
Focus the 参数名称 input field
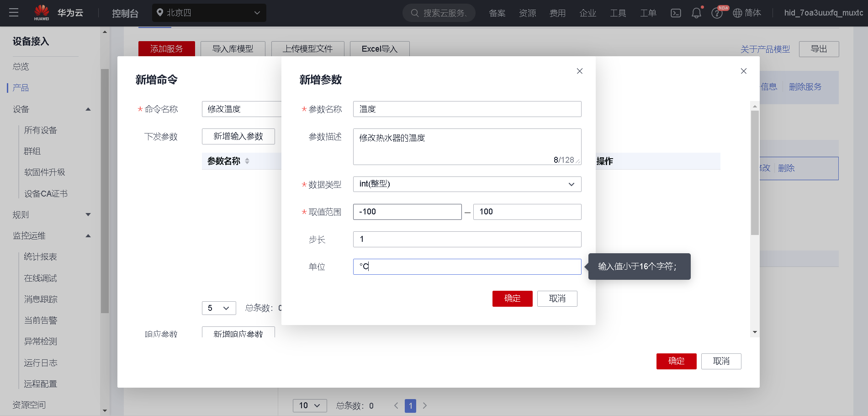point(467,109)
